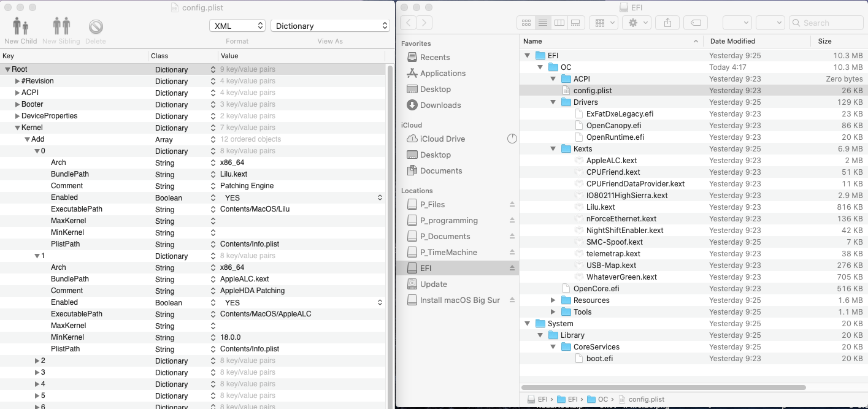
Task: Click the Finder Search field
Action: pos(826,23)
